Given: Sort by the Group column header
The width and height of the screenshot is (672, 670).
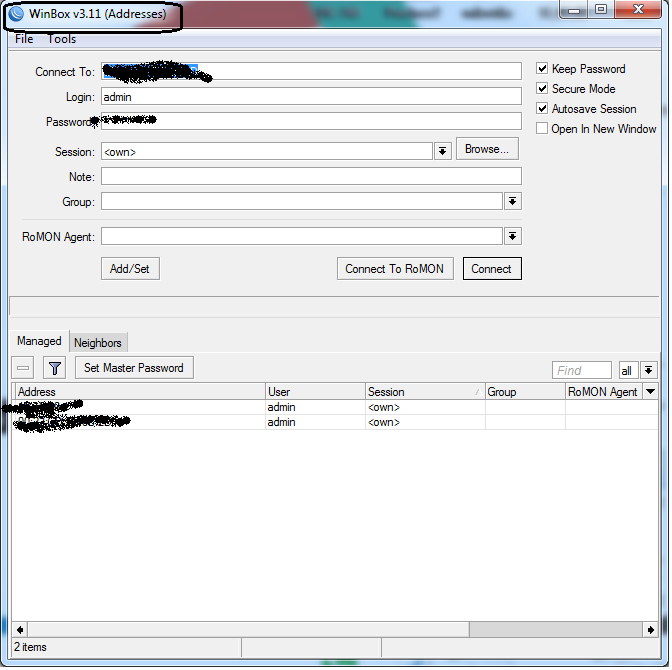Looking at the screenshot, I should 525,392.
